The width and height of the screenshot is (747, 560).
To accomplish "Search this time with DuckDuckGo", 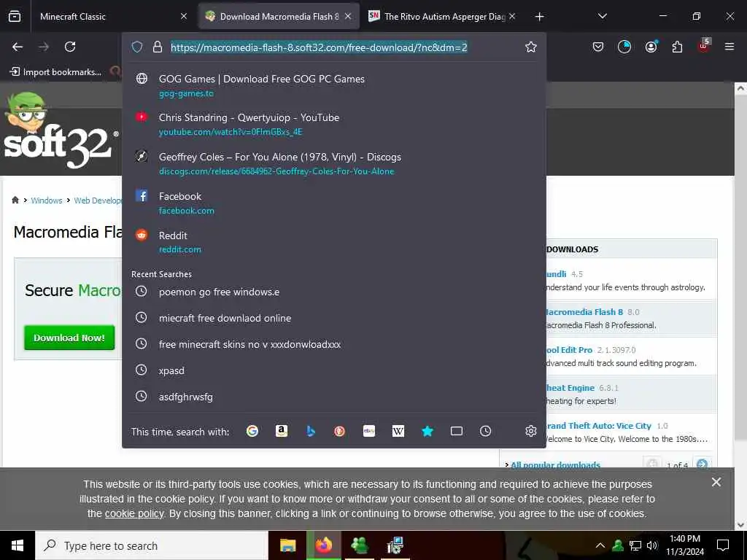I will 340,431.
